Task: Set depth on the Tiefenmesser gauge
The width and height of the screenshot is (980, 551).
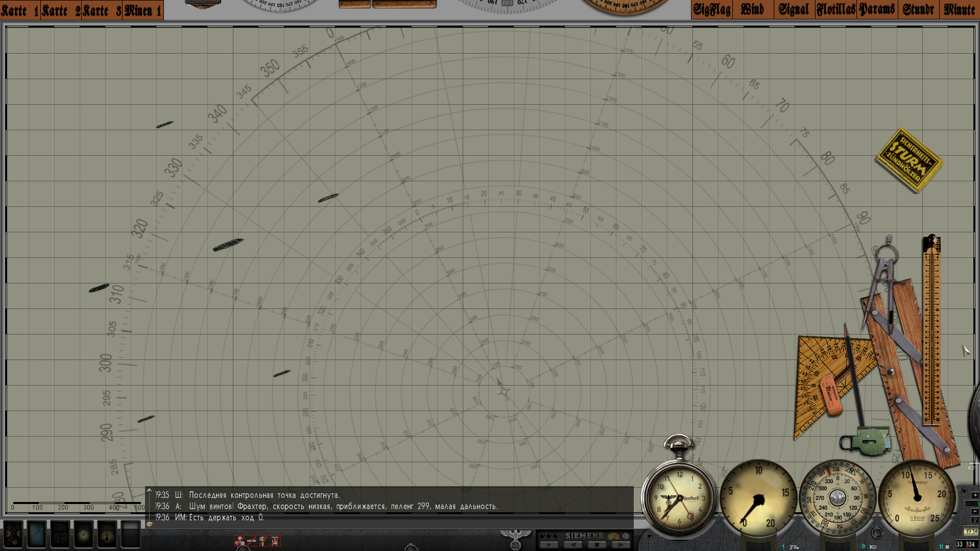Action: [917, 498]
